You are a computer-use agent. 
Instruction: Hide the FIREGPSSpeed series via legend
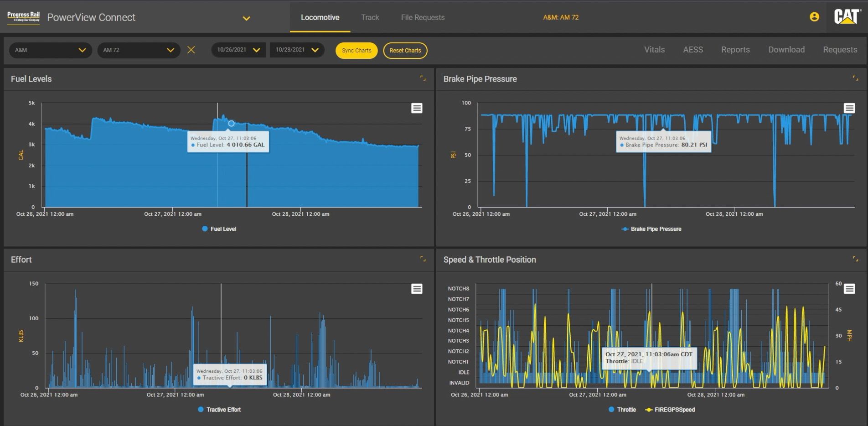[x=670, y=410]
